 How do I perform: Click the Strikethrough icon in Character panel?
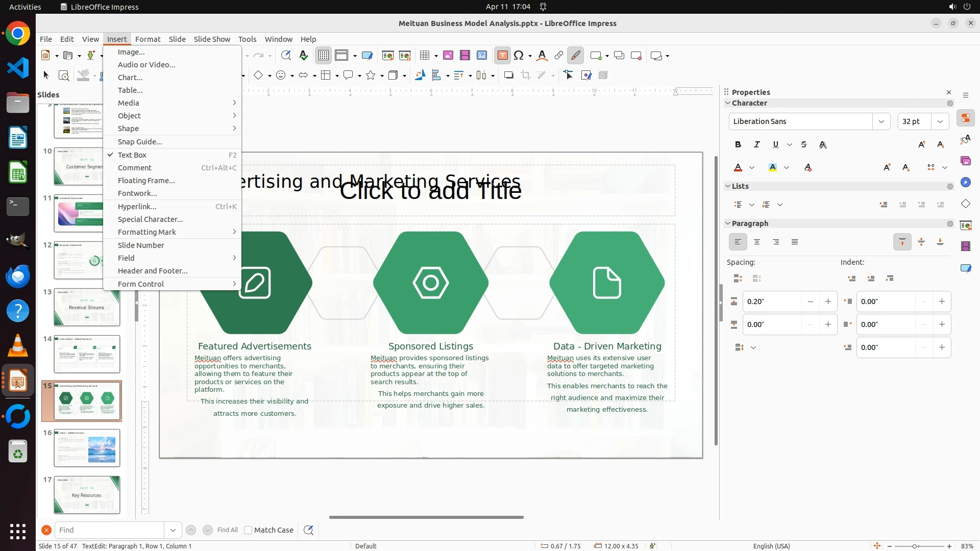(804, 145)
